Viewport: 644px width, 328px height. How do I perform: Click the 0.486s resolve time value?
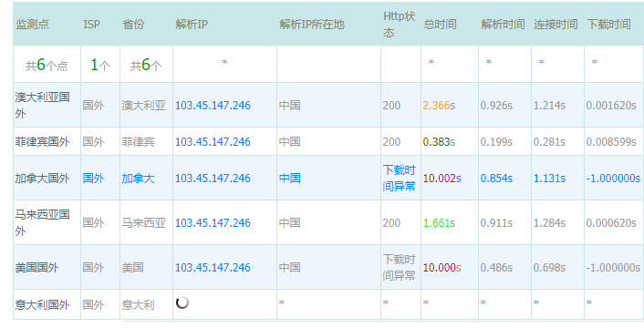(496, 268)
